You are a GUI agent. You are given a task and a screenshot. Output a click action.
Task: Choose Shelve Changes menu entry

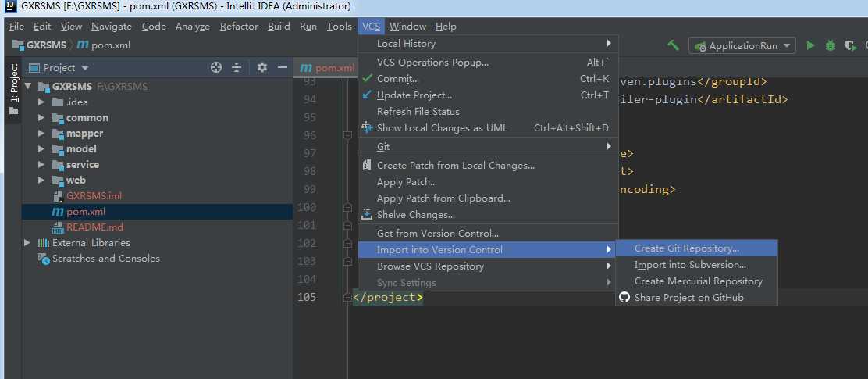[489, 214]
